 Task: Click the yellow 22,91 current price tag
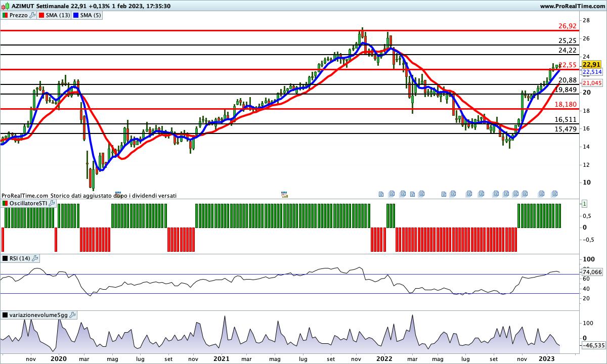coord(591,65)
